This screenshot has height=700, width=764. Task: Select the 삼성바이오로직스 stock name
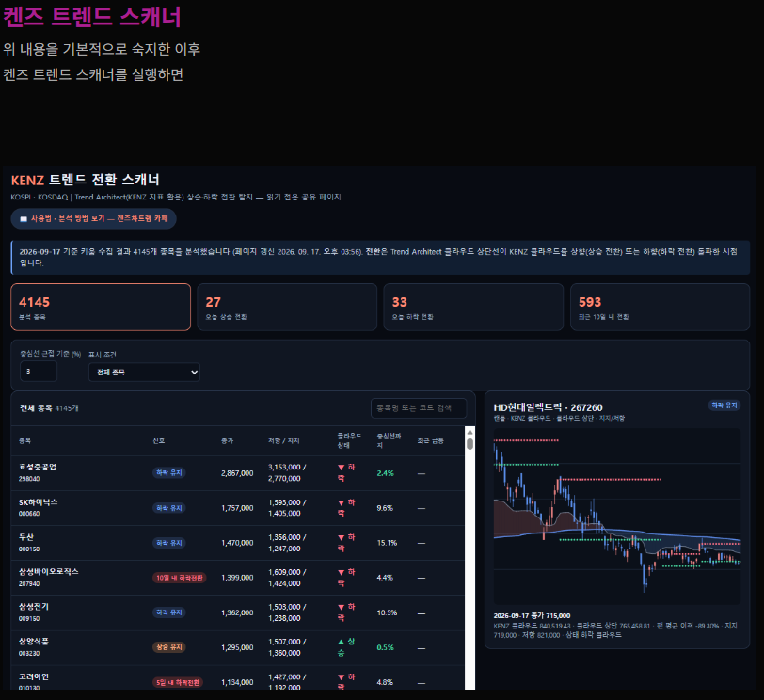pyautogui.click(x=48, y=572)
